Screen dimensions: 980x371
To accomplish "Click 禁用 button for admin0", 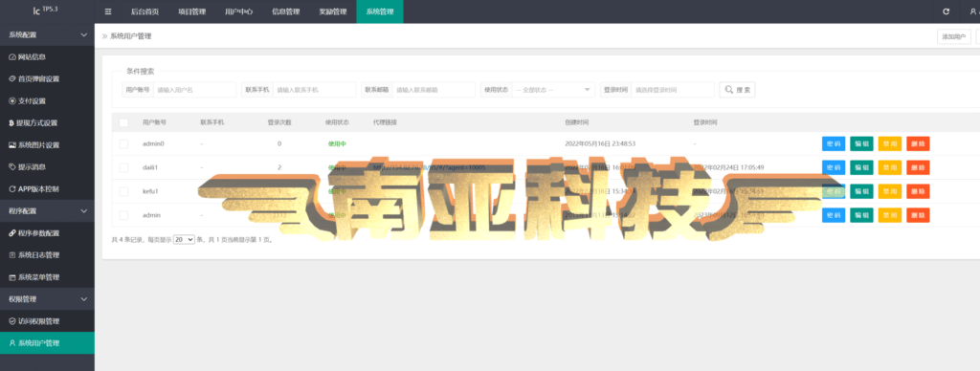I will click(889, 143).
